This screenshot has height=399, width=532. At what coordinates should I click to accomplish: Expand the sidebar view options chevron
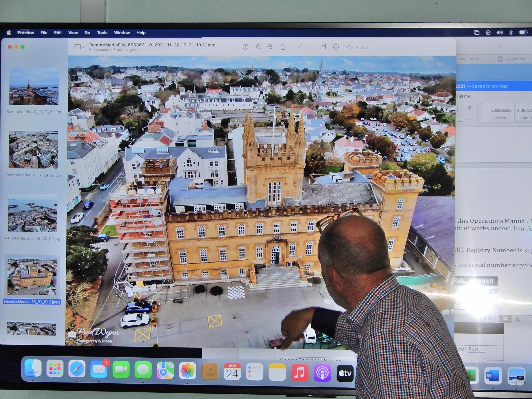tap(84, 47)
